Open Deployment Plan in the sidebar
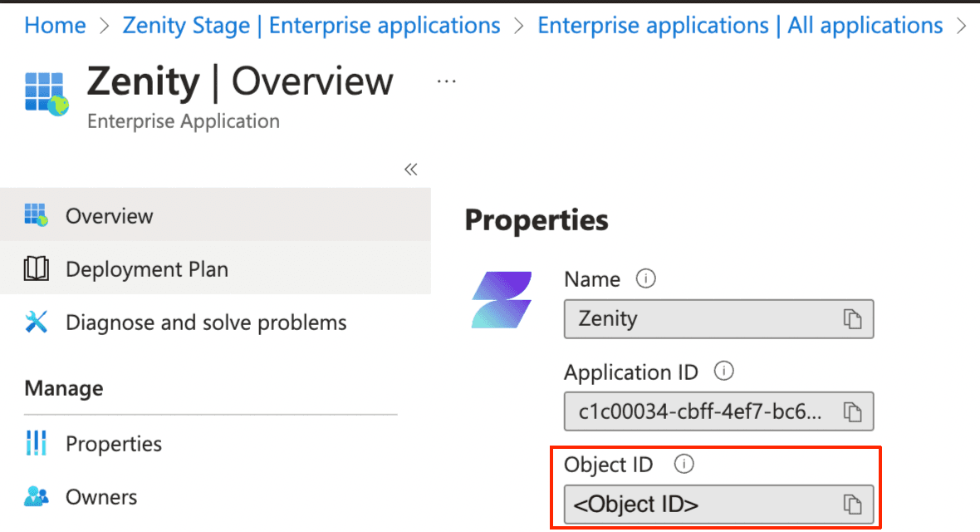Image resolution: width=980 pixels, height=532 pixels. pos(215,268)
